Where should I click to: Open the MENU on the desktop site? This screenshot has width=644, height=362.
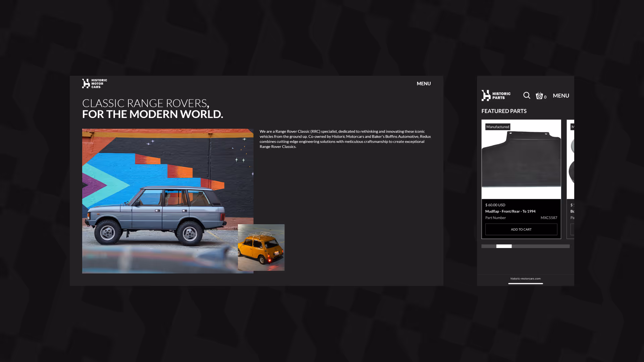424,83
